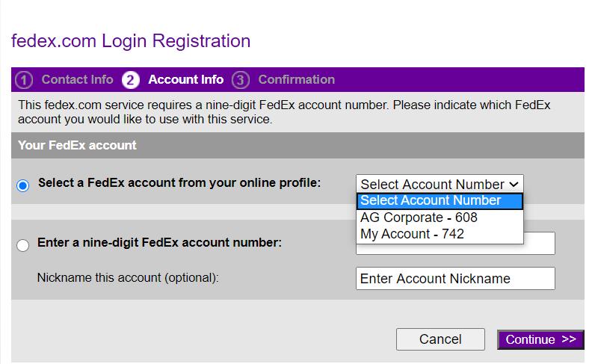The height and width of the screenshot is (364, 595).
Task: Click the step 2 circle icon
Action: point(131,80)
